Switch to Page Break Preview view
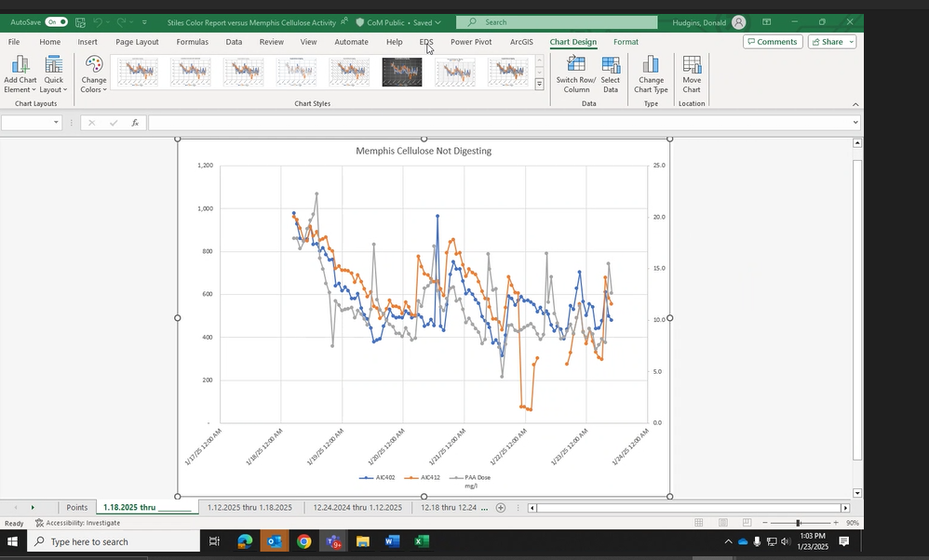Viewport: 929px width, 560px height. click(747, 523)
